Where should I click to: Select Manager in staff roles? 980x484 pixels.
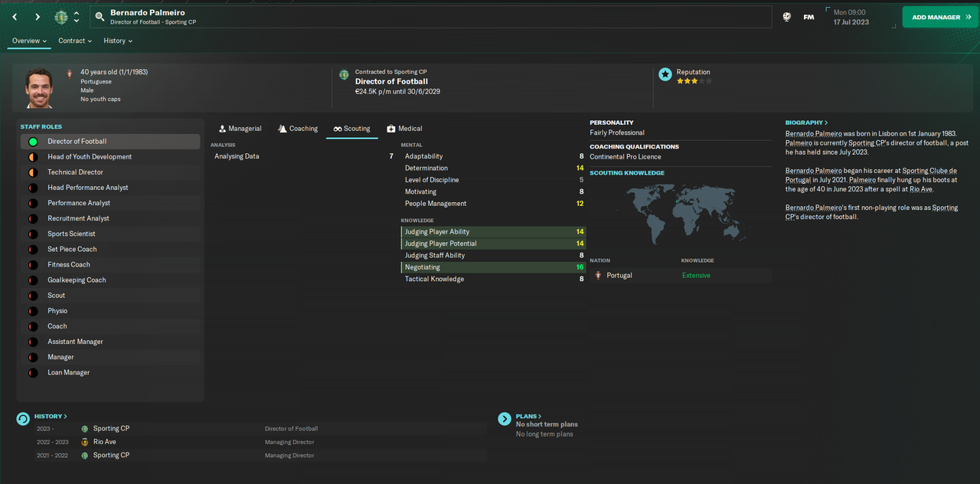[110, 358]
